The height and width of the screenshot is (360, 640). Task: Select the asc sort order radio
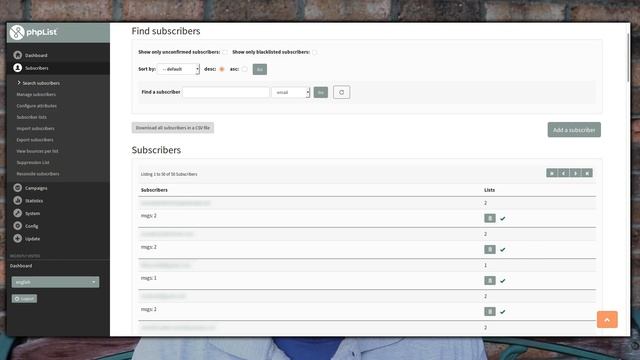244,69
